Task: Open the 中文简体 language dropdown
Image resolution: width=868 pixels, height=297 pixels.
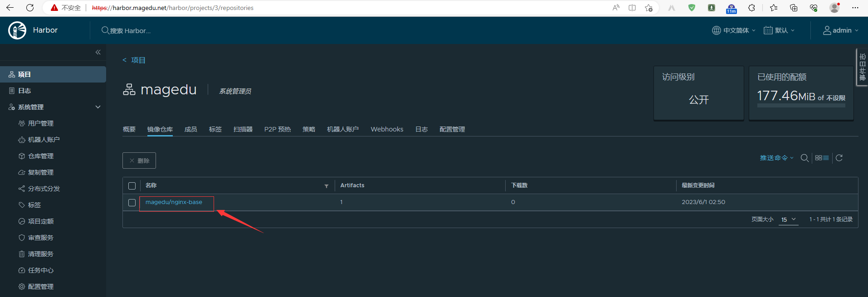Action: pyautogui.click(x=734, y=30)
